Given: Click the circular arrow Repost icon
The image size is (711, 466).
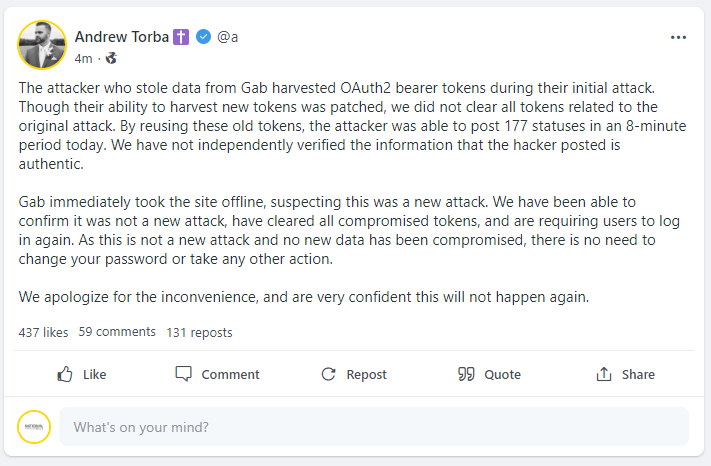Looking at the screenshot, I should click(x=328, y=374).
